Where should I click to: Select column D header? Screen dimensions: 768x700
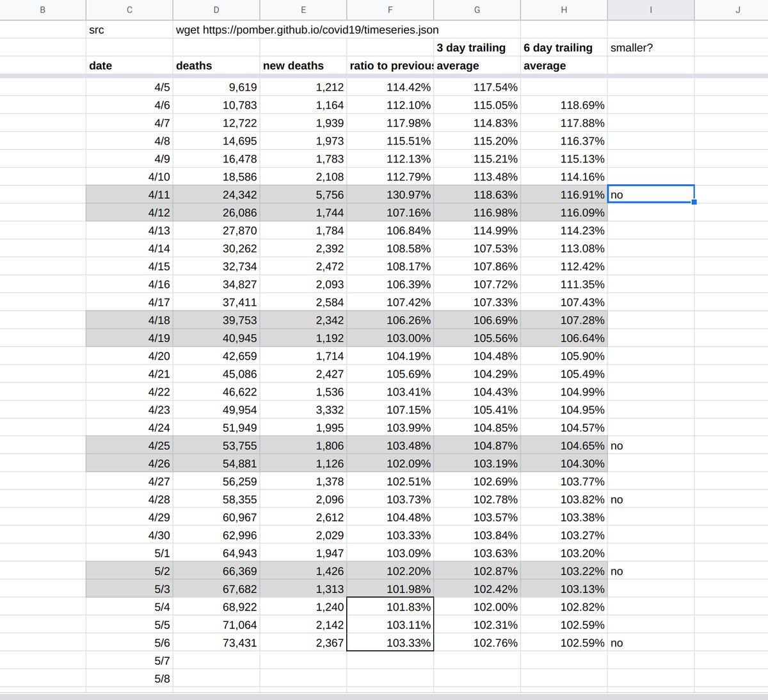[x=216, y=10]
